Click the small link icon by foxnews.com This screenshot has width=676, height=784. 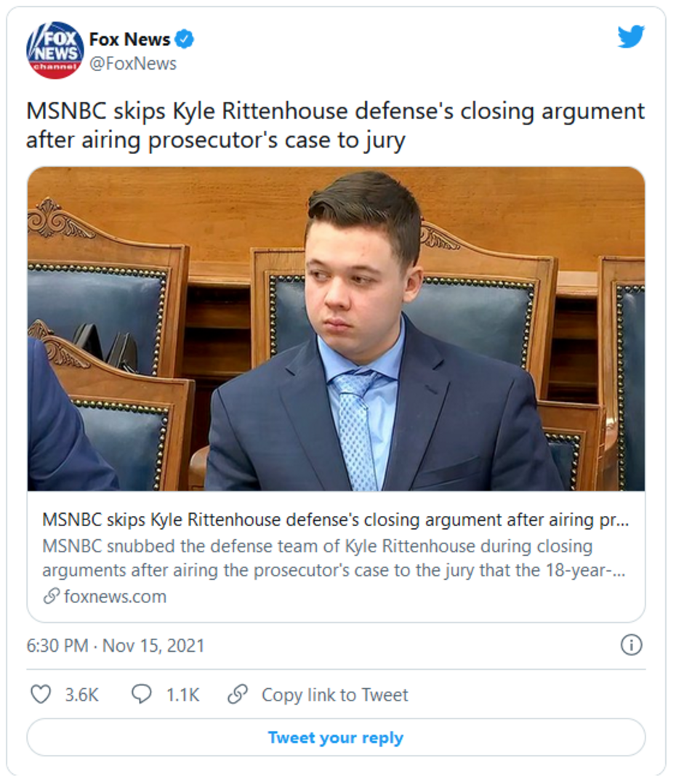click(51, 597)
